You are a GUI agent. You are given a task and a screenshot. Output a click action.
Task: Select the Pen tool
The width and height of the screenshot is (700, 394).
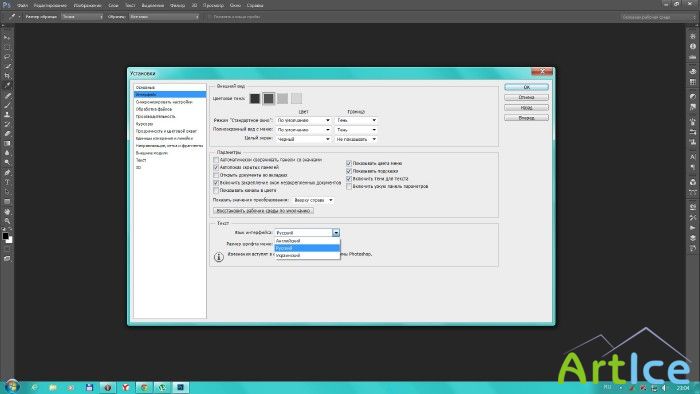[x=7, y=172]
